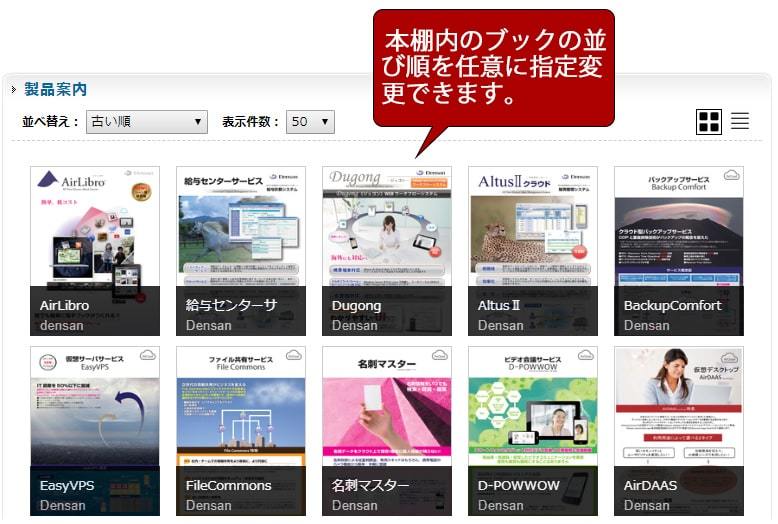Click the Densan author under 給与センターサ
The image size is (778, 524).
208,326
